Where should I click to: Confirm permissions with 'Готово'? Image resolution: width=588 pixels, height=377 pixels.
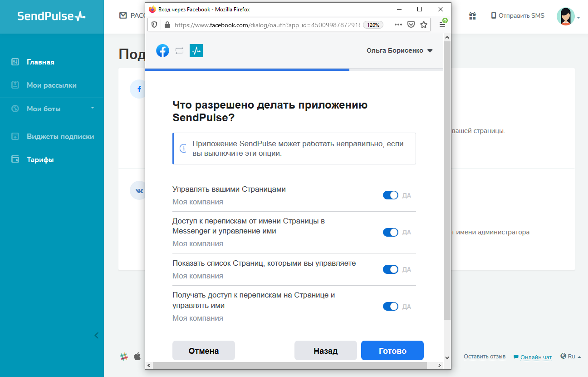tap(392, 351)
